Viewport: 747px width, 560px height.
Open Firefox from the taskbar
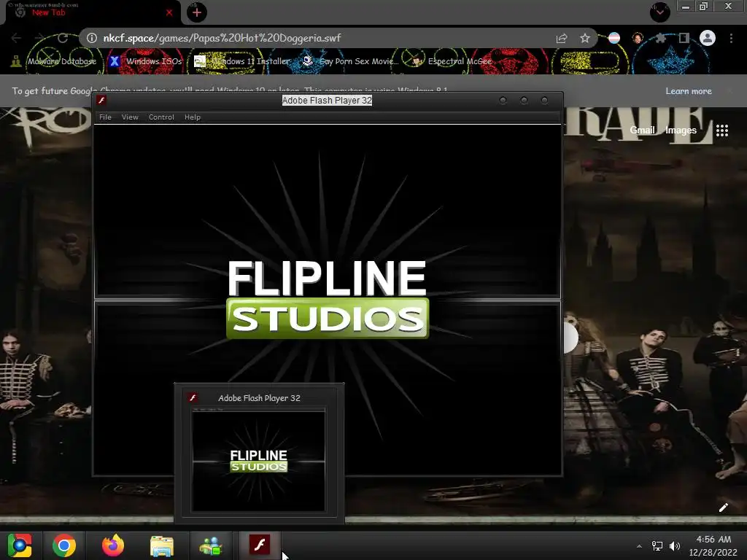(113, 545)
